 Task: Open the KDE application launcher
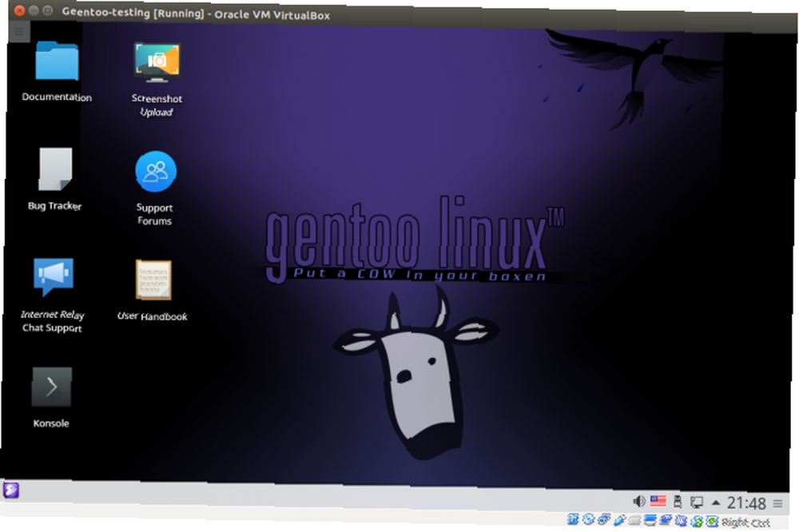click(x=11, y=490)
